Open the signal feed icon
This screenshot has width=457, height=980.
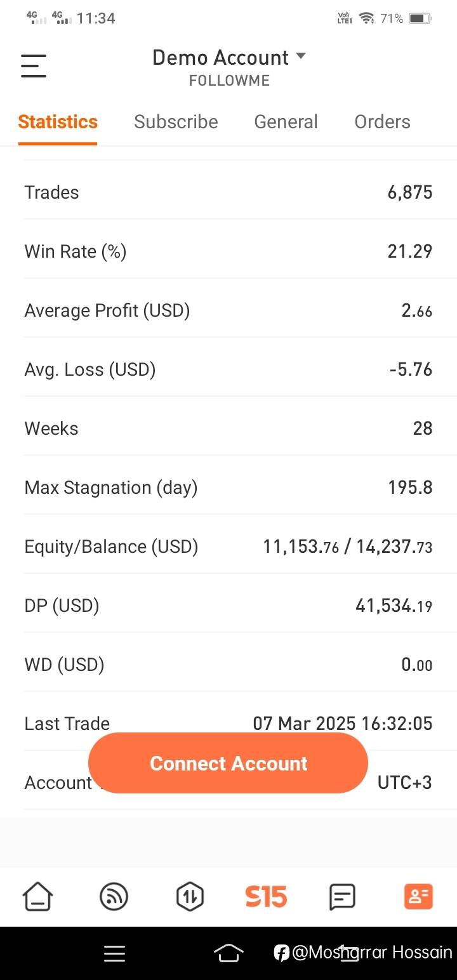114,897
